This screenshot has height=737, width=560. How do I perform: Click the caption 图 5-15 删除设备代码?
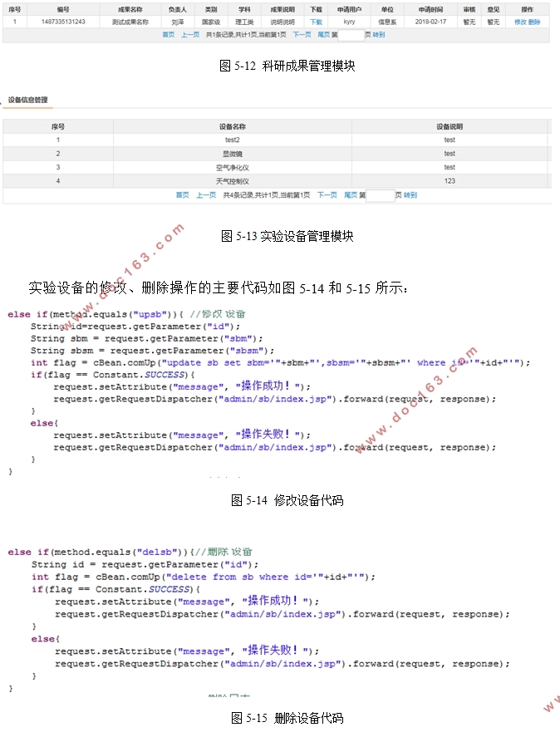point(287,718)
